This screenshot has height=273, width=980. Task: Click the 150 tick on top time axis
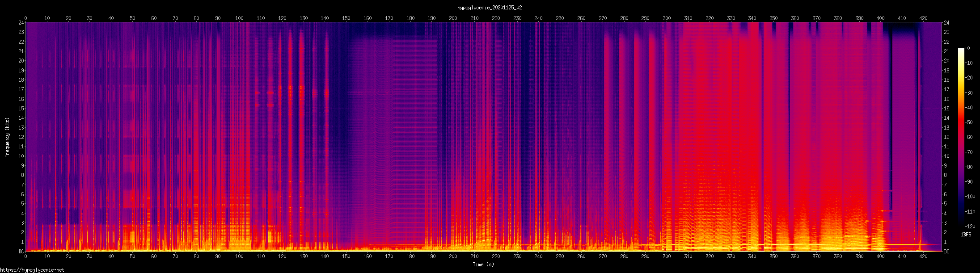point(346,18)
